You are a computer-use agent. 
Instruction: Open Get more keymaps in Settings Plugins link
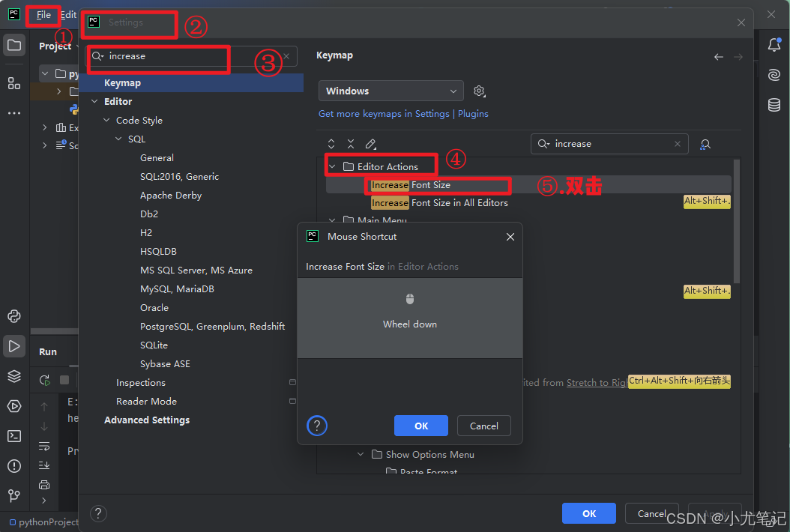[x=403, y=113]
